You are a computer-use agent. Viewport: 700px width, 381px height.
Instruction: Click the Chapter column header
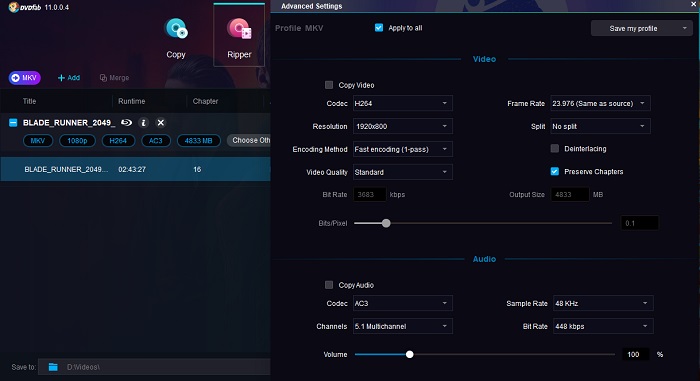tap(205, 101)
